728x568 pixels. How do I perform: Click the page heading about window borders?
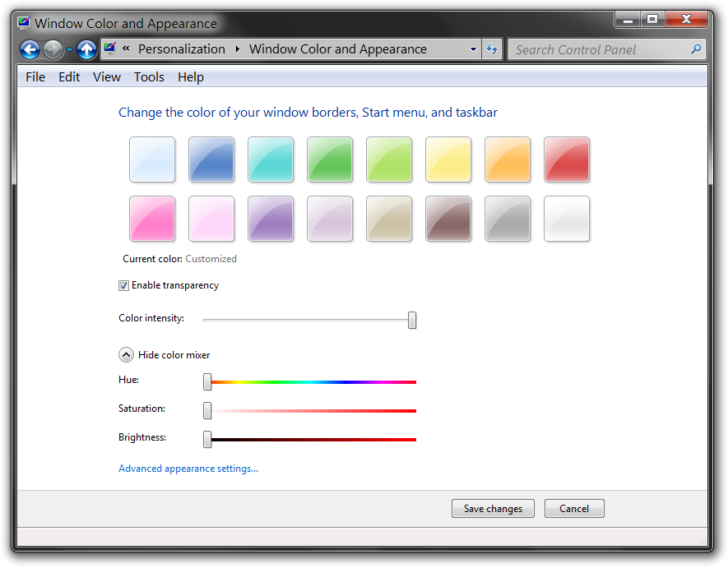pos(308,113)
